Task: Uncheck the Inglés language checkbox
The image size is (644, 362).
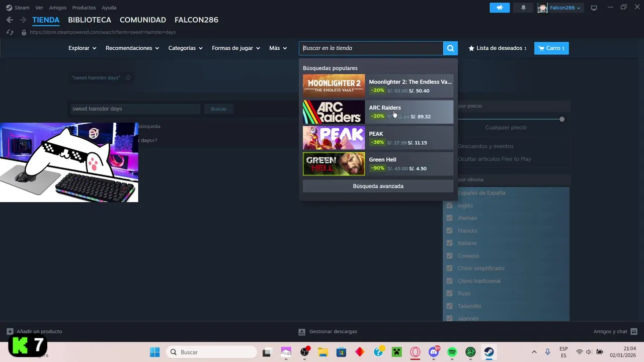Action: click(449, 205)
